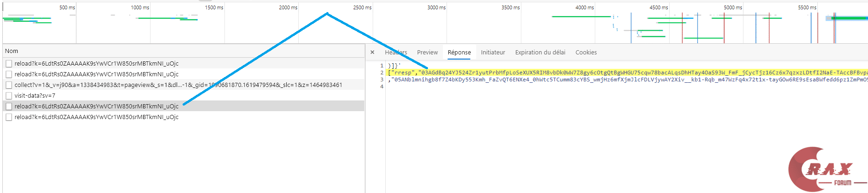Click the 1000 ms timeline mark
Viewport: 868px width, 193px height.
[140, 7]
